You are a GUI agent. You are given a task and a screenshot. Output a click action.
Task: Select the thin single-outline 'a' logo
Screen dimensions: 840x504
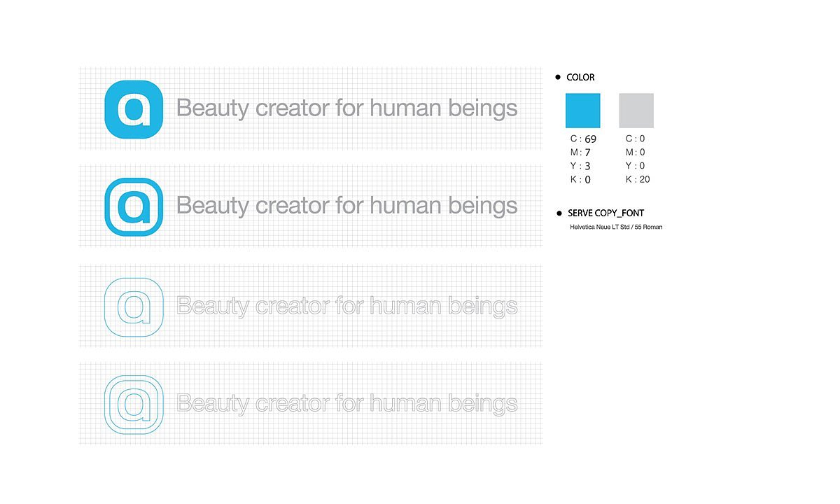pyautogui.click(x=134, y=307)
